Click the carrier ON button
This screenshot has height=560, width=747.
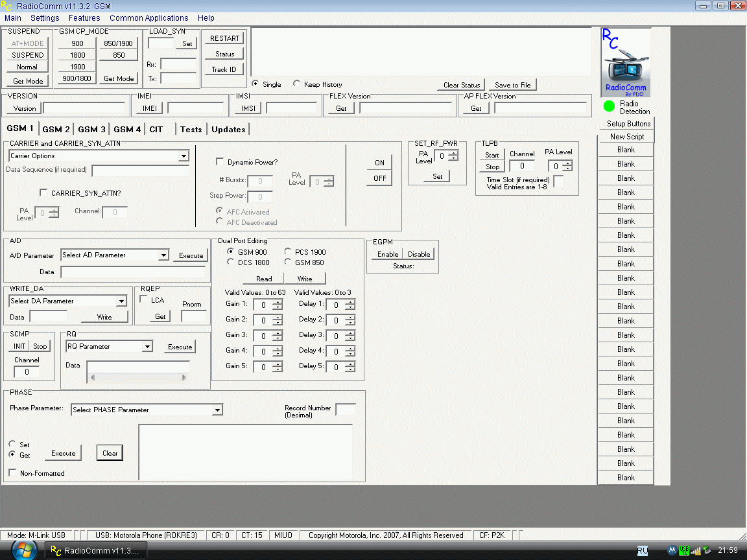380,163
